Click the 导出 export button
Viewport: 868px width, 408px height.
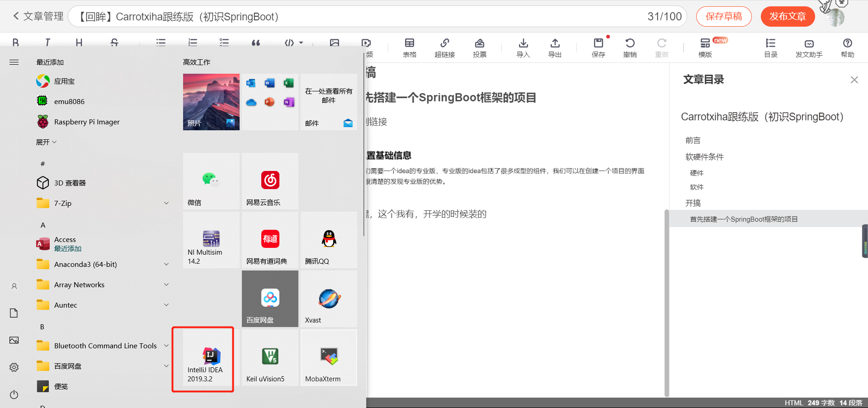pyautogui.click(x=555, y=48)
